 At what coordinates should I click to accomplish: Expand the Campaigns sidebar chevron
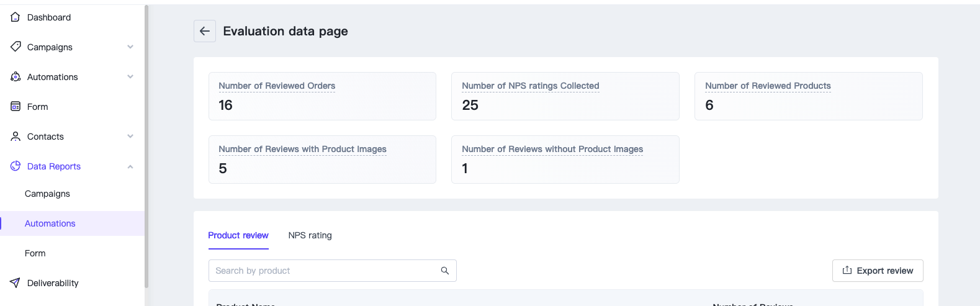[x=130, y=47]
